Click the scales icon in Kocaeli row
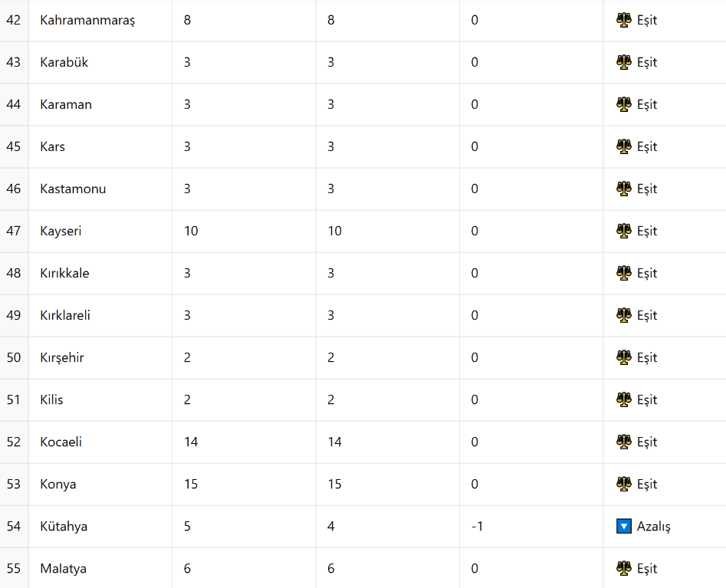 click(624, 442)
